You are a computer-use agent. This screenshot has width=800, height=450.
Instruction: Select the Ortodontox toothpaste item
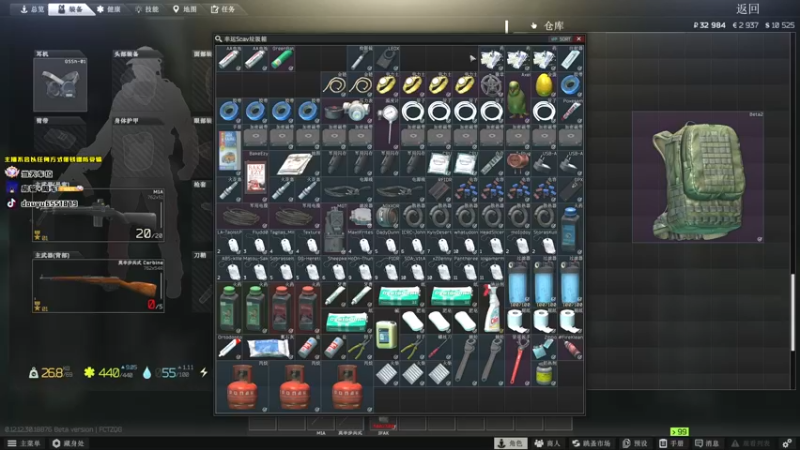tap(229, 347)
